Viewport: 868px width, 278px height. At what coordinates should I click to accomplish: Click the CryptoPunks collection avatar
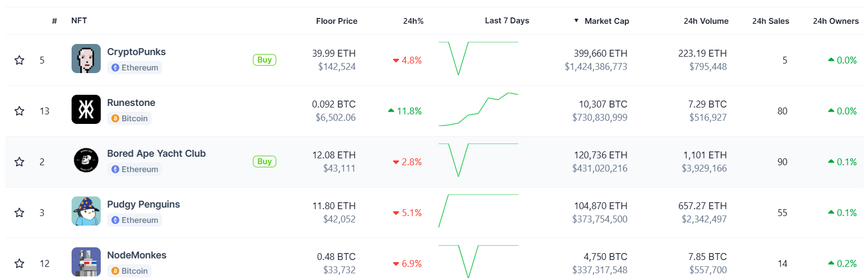[x=86, y=59]
